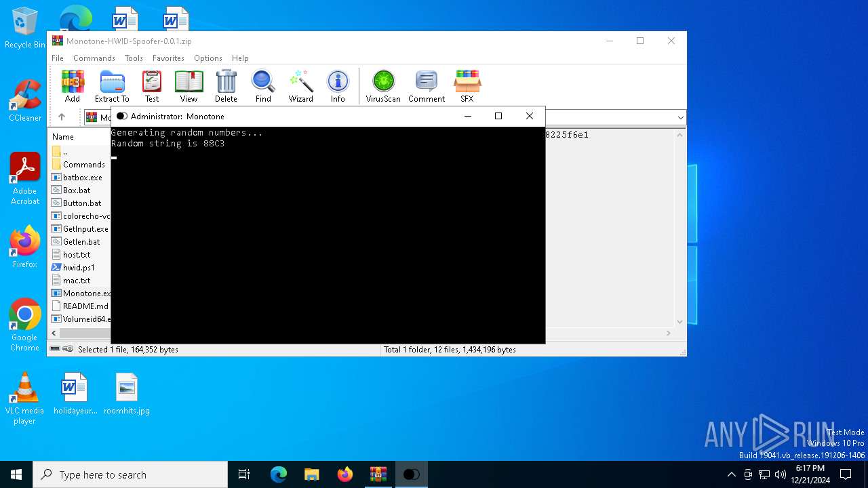Open volume control in system tray
Viewport: 868px width, 488px height.
(x=781, y=474)
